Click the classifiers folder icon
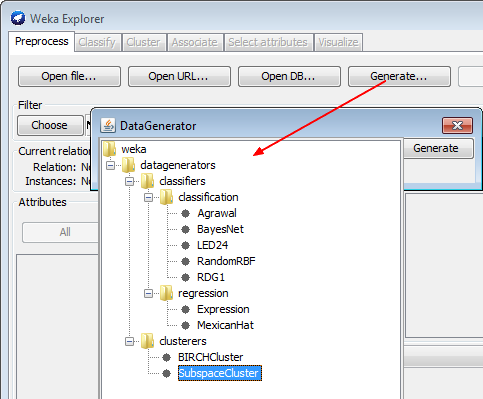The image size is (483, 399). [147, 181]
